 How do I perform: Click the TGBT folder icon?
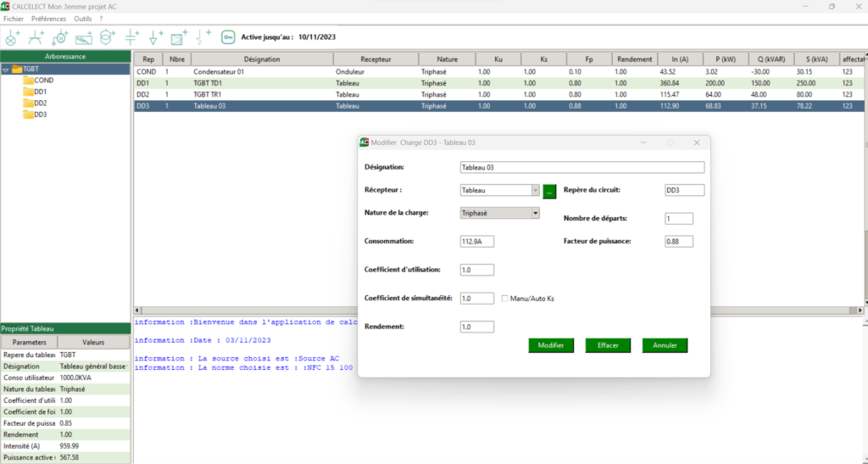[17, 70]
